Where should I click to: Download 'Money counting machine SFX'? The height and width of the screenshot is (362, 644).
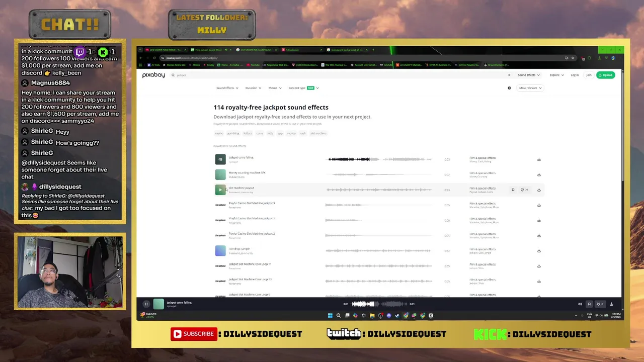(x=539, y=174)
